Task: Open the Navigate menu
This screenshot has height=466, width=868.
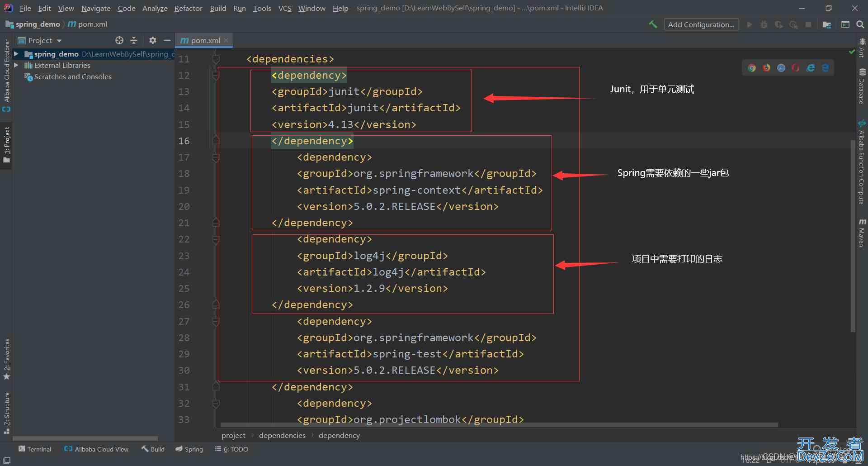Action: coord(96,8)
